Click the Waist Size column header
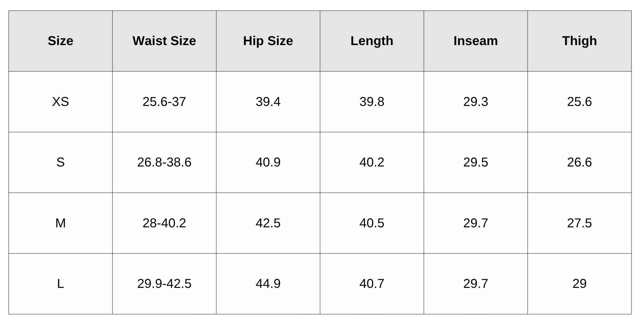 (x=164, y=41)
